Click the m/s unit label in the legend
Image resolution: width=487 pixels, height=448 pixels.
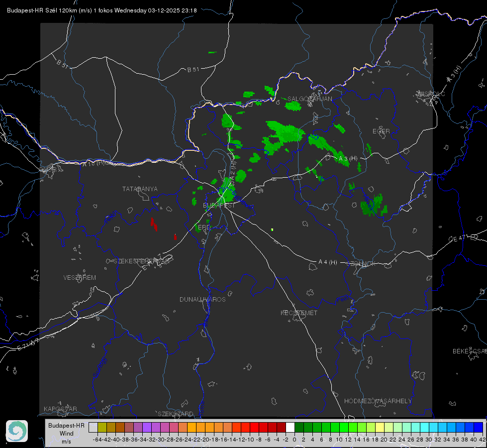pyautogui.click(x=66, y=442)
